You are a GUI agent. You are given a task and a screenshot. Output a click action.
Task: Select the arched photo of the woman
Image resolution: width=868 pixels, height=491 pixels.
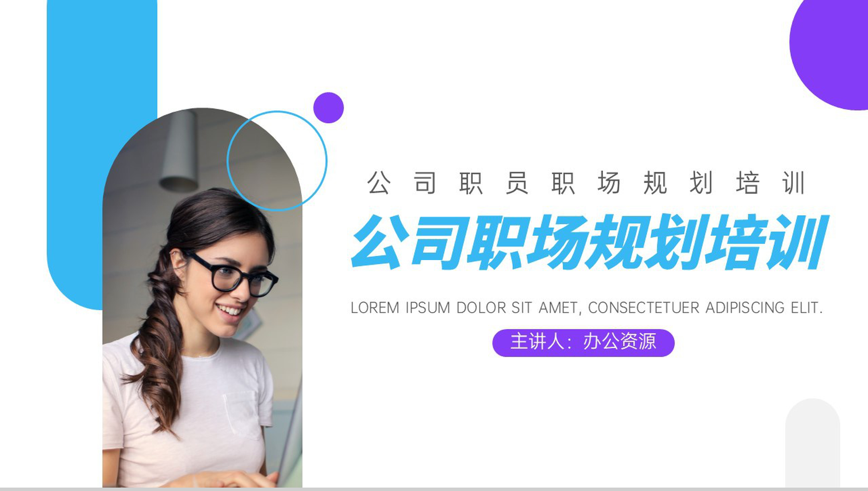click(x=202, y=298)
